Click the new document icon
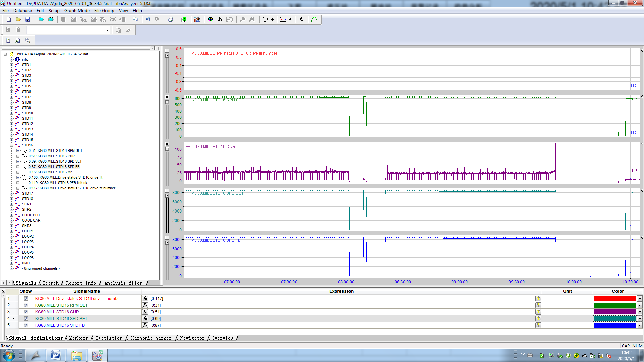The width and height of the screenshot is (644, 362). [9, 20]
